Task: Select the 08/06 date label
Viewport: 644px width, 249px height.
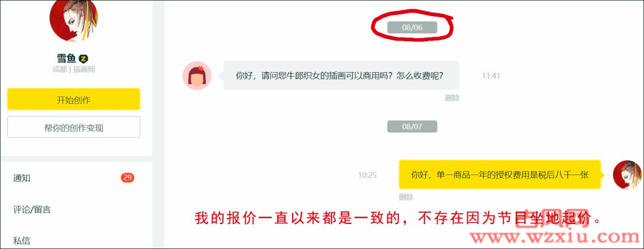Action: coord(412,27)
